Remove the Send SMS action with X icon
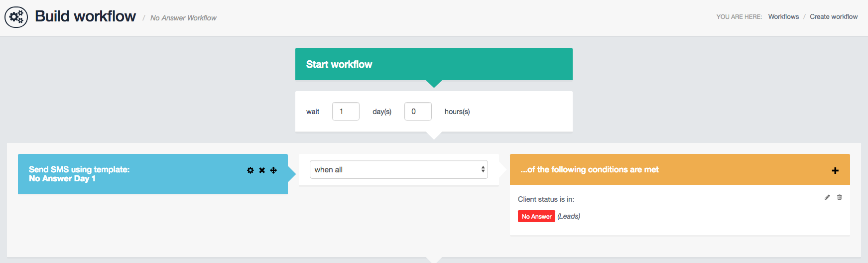The height and width of the screenshot is (263, 868). coord(262,170)
